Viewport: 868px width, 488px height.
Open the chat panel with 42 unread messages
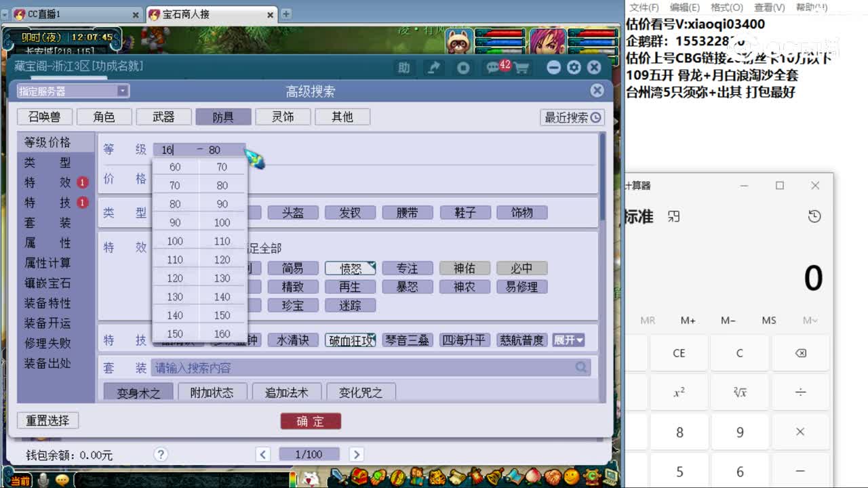click(x=493, y=67)
